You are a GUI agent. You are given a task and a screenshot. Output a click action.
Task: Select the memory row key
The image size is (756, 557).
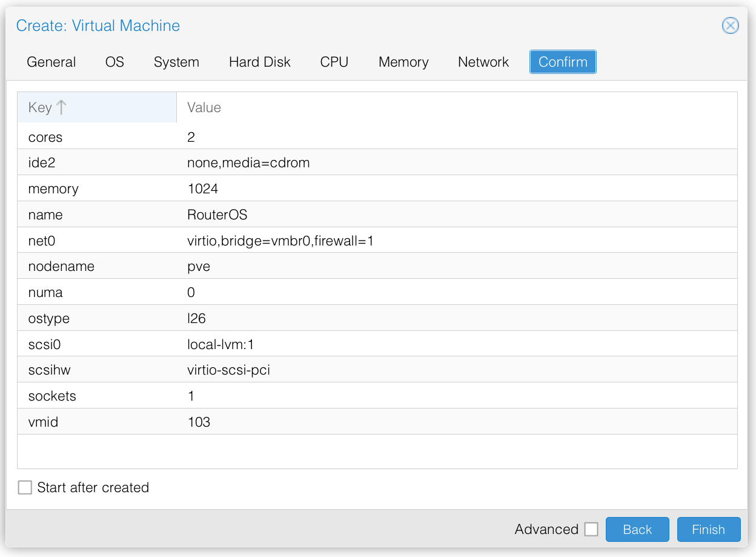tap(53, 189)
